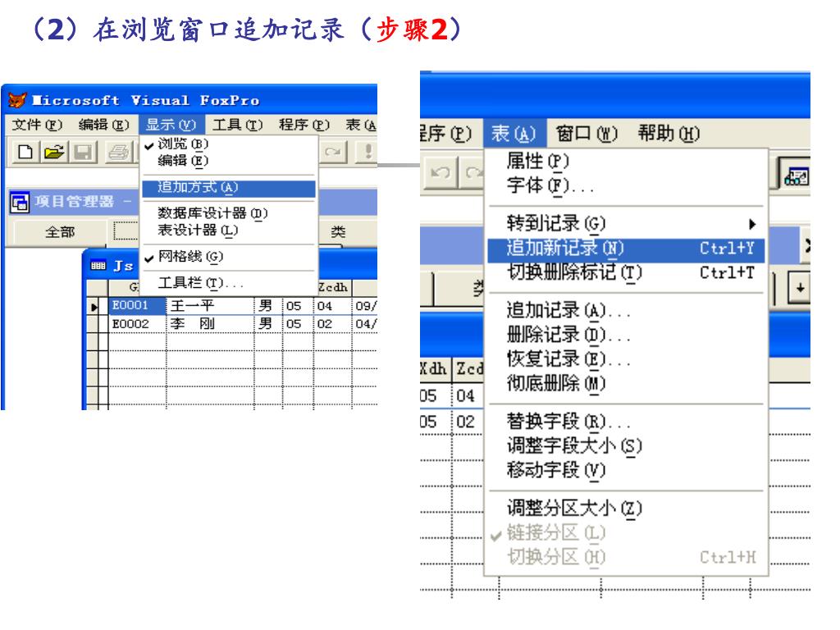Open the 程序(P) menu in left window
The image size is (840, 630).
click(304, 126)
